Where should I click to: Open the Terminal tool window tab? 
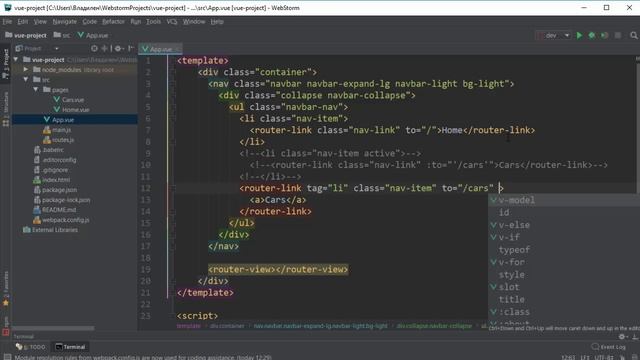(71, 347)
